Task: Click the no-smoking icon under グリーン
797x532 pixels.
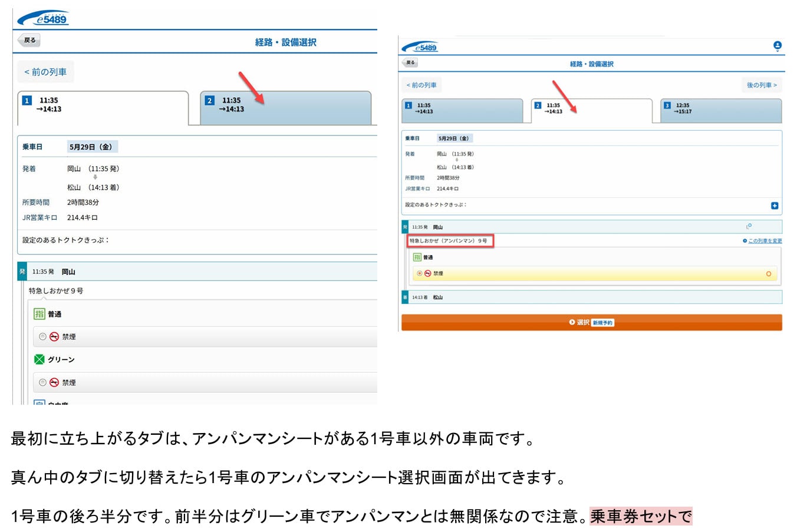Action: 54,382
